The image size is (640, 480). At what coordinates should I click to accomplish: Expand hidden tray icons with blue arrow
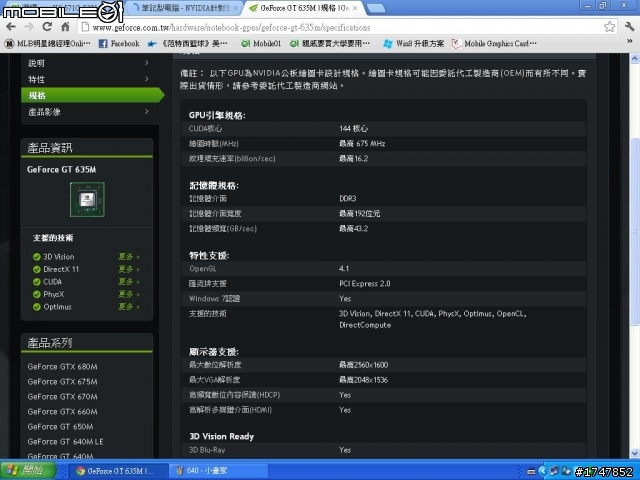[x=542, y=471]
